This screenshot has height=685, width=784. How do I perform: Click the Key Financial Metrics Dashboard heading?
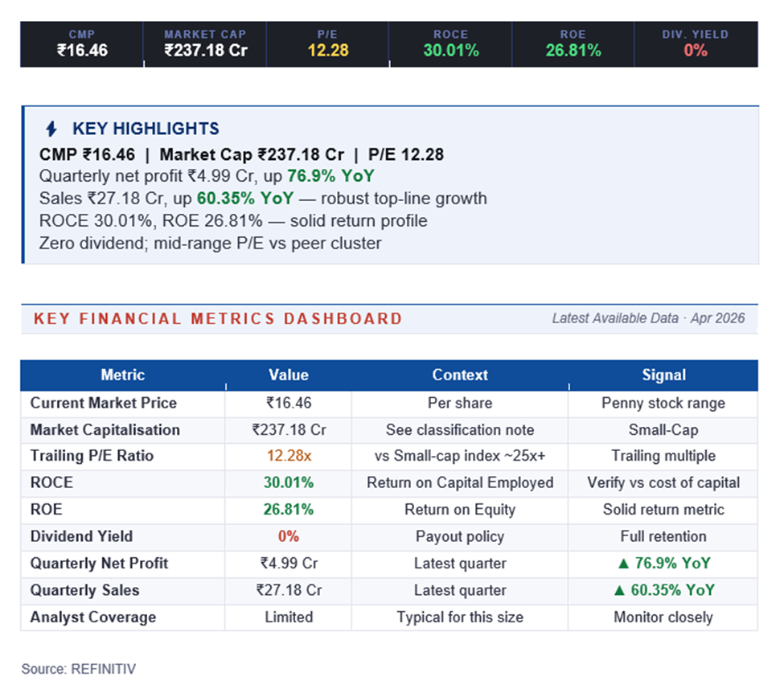[x=218, y=318]
